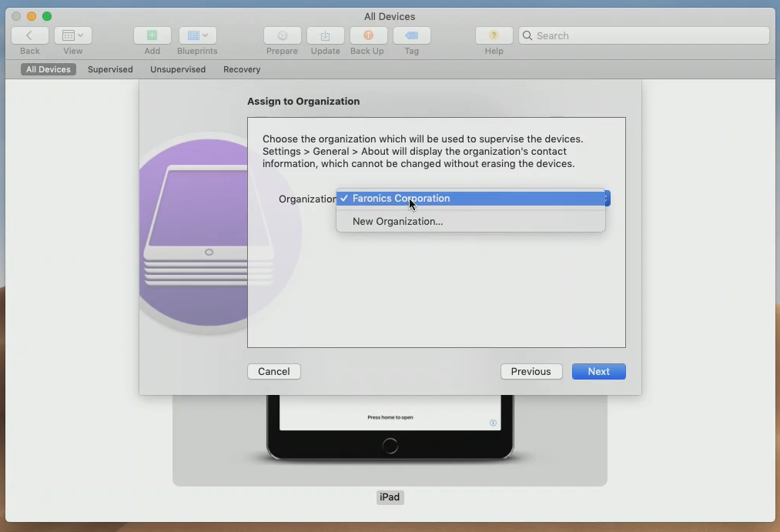Switch to the Supervised tab
The image size is (780, 532).
click(110, 69)
